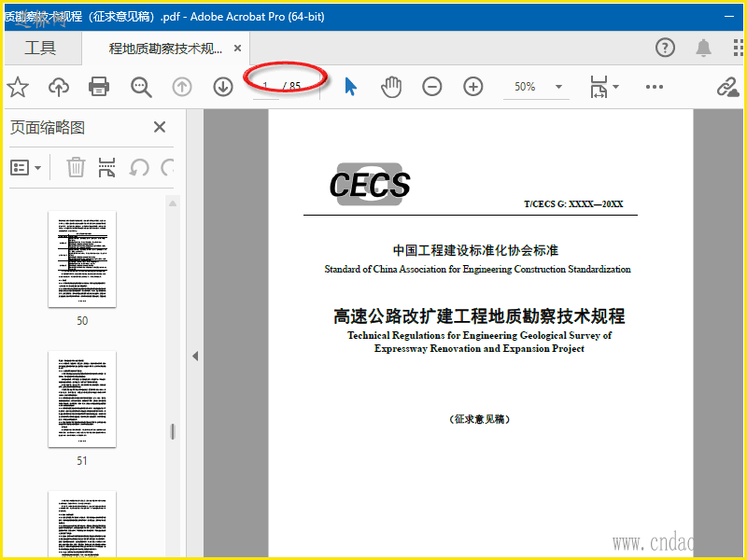Switch to the 程地质勘察技术规... document tab
Screen dimensions: 747x560
[165, 49]
